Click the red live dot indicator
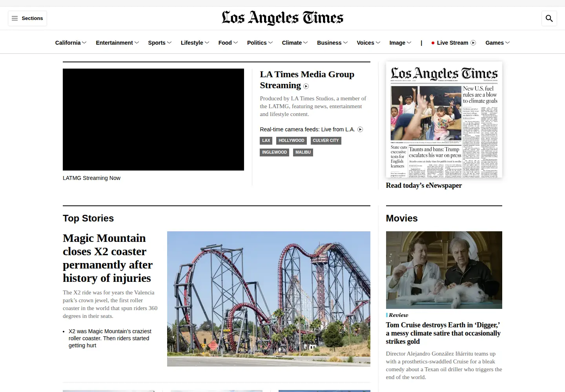 [433, 43]
